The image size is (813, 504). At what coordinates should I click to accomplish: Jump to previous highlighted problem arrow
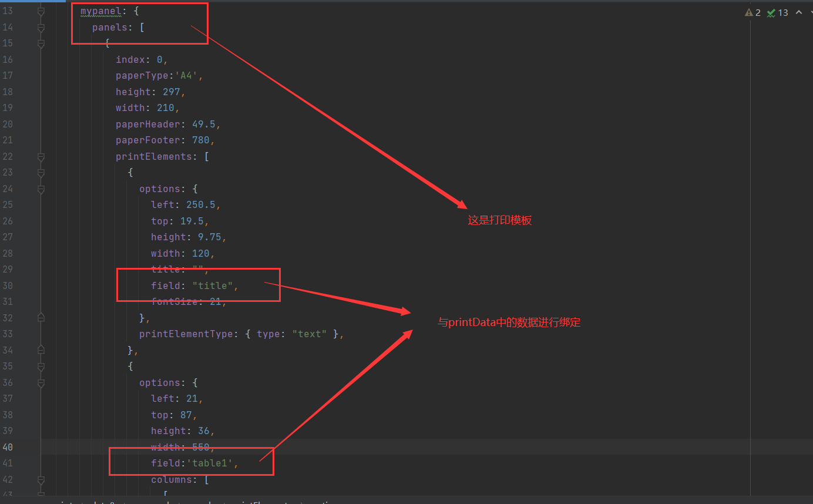[799, 12]
